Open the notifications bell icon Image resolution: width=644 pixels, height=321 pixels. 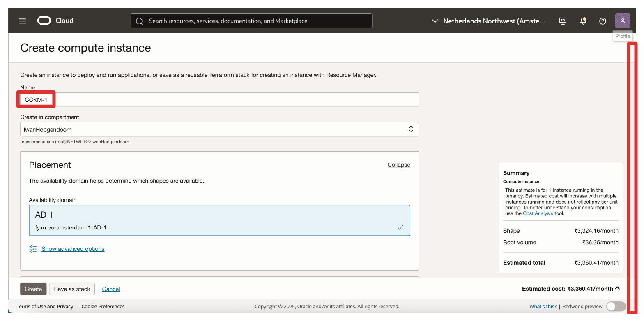click(583, 21)
